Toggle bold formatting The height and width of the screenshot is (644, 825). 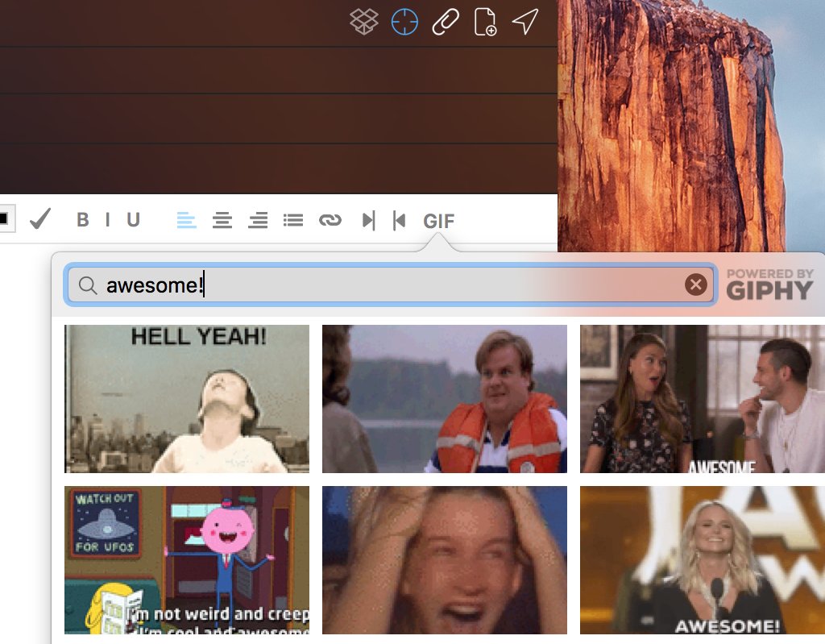point(83,219)
